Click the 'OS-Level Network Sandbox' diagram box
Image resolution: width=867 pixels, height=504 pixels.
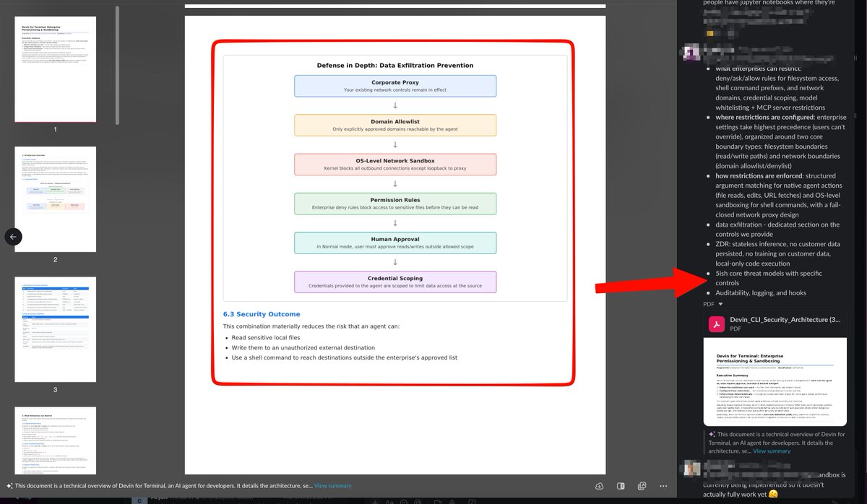point(395,164)
